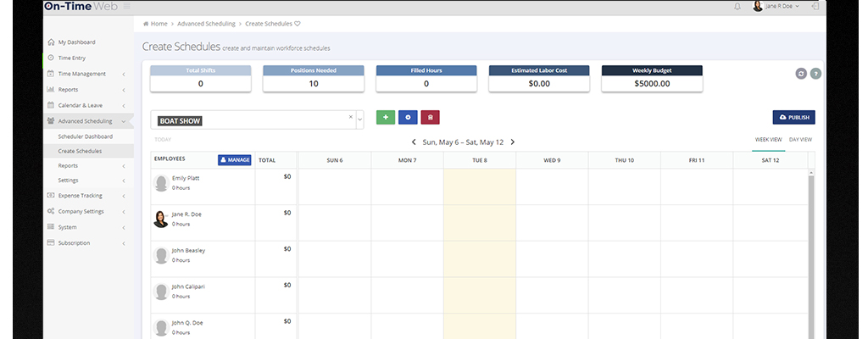Click the blue settings gear button
The width and height of the screenshot is (868, 339).
408,118
